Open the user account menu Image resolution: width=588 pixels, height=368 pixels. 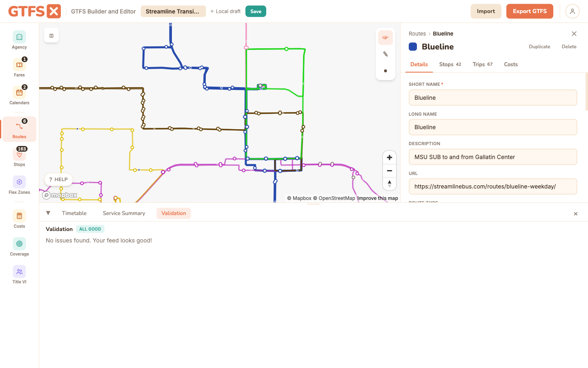(572, 11)
